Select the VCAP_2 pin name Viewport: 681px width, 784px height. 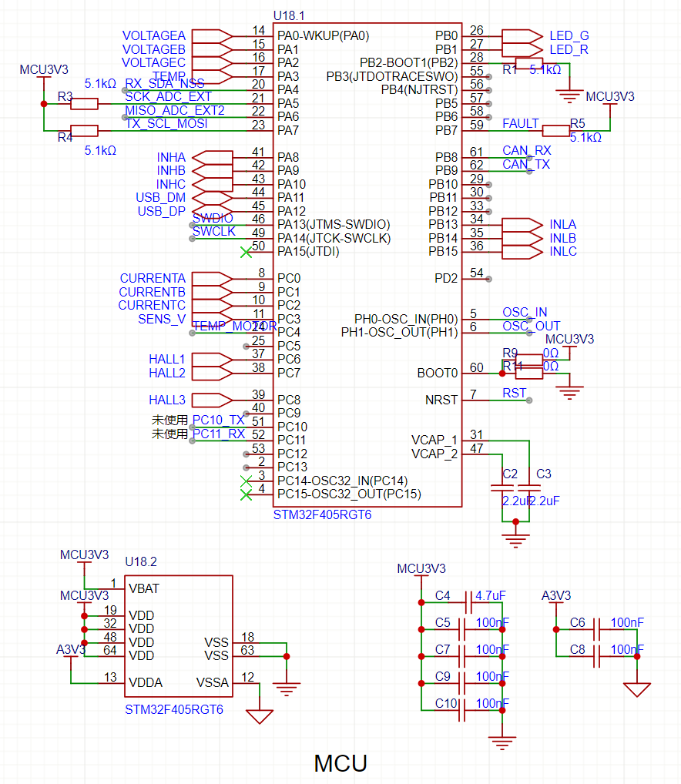[434, 454]
